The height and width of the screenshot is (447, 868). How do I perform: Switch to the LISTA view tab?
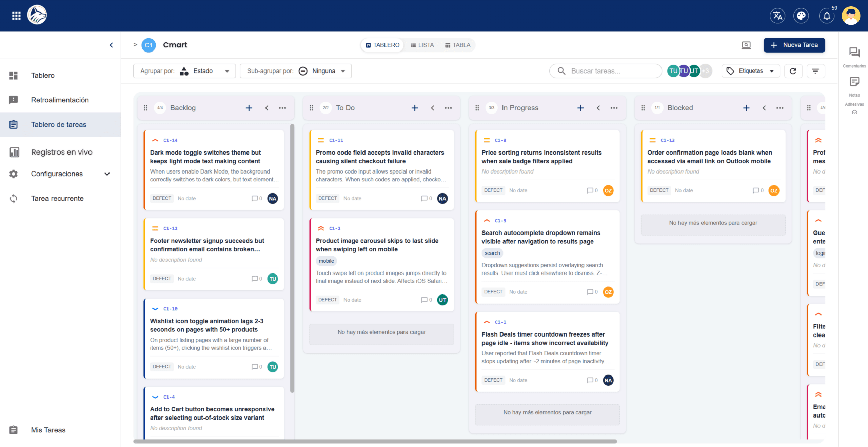(x=422, y=45)
